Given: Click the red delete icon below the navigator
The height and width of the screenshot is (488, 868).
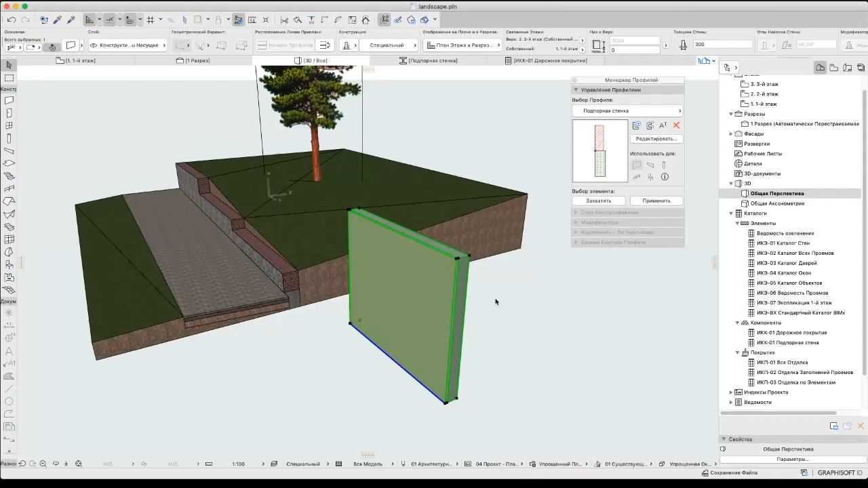Looking at the screenshot, I should 861,426.
